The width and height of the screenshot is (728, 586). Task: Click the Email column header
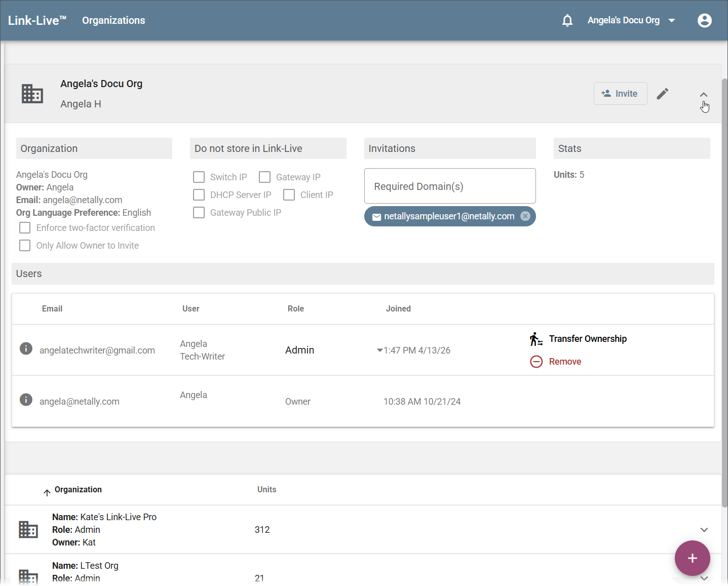[52, 308]
